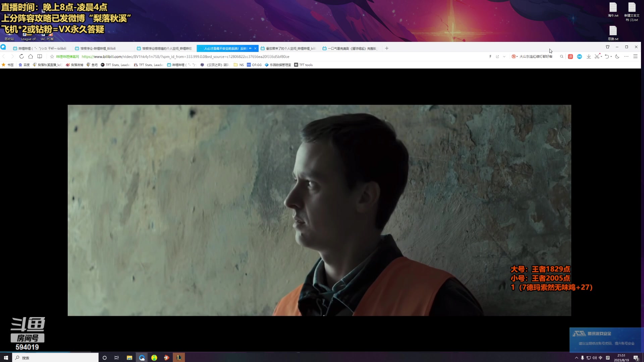This screenshot has height=362, width=644.
Task: Open the volume speaker tray icon
Action: (594, 358)
